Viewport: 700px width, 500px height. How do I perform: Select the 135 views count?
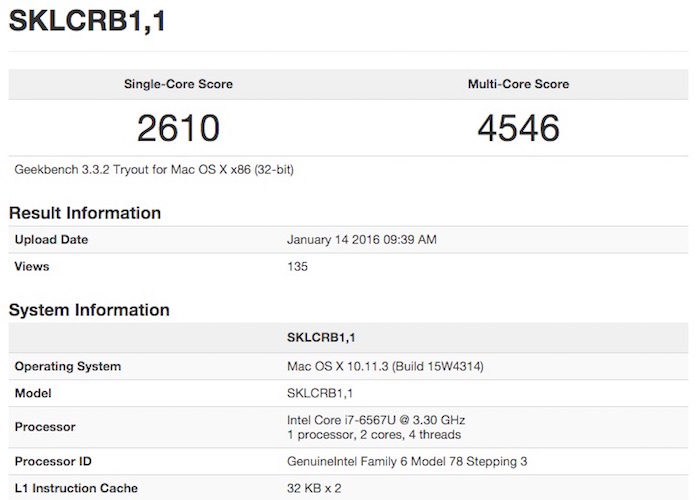297,267
